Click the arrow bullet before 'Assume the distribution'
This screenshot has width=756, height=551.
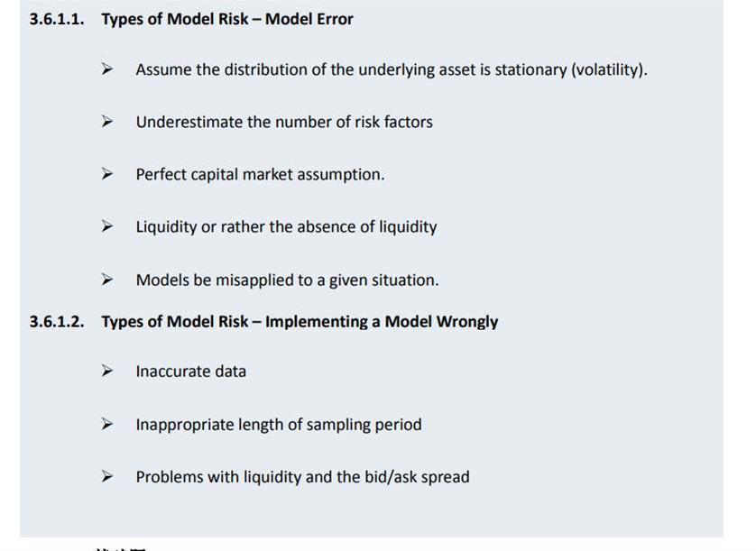point(107,69)
